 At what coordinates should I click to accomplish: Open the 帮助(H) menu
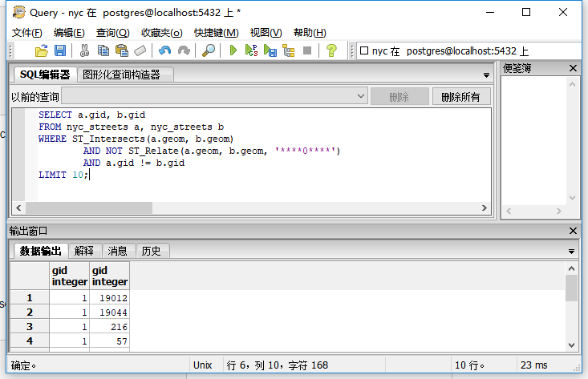tap(310, 33)
